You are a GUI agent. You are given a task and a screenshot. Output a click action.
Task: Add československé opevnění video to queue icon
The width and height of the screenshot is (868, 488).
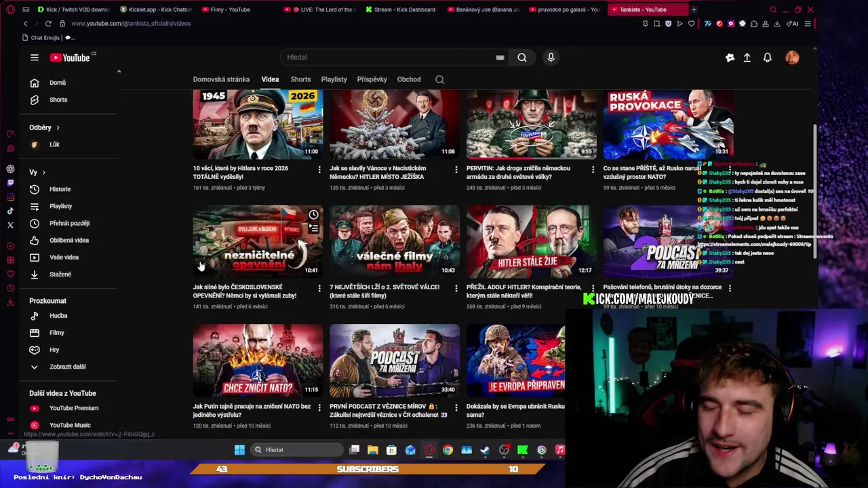[x=313, y=229]
